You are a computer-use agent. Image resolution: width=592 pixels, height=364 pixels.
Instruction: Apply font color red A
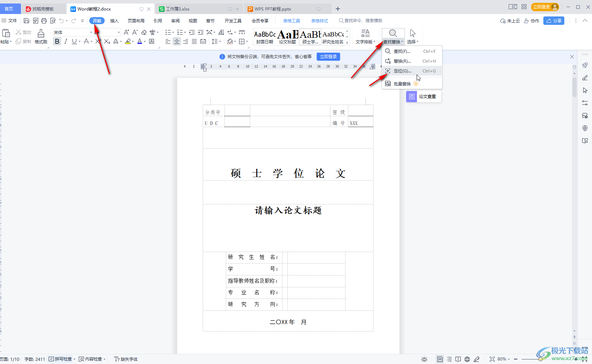pyautogui.click(x=140, y=42)
